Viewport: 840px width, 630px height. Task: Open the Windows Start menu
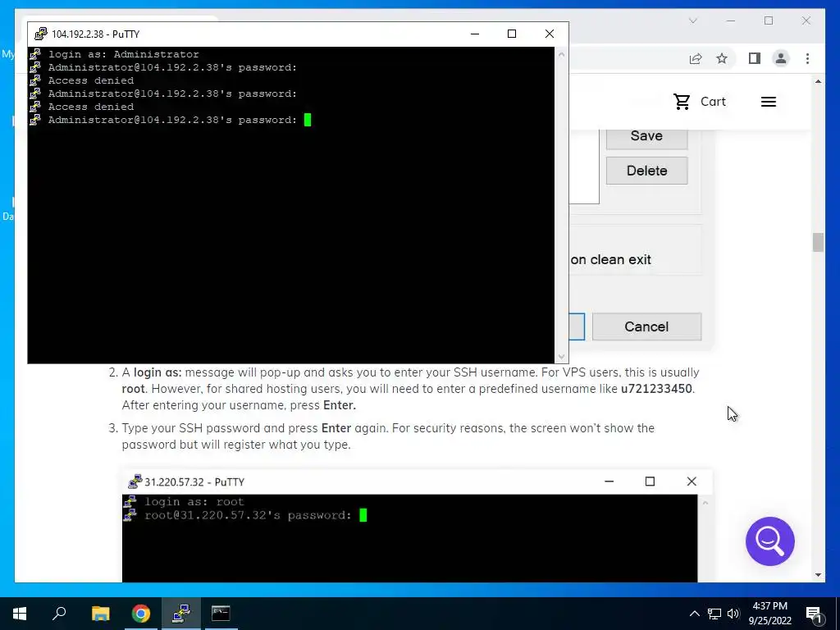[x=20, y=614]
